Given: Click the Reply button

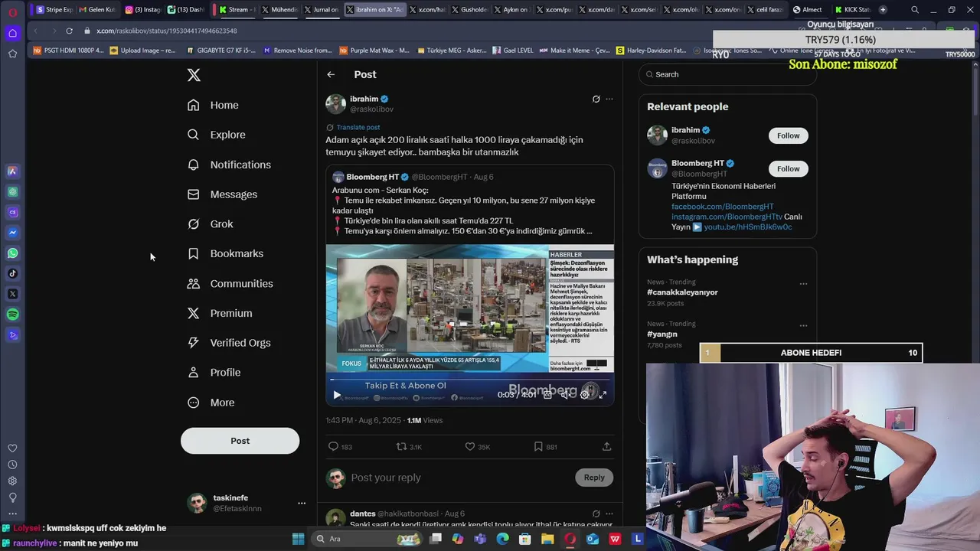Looking at the screenshot, I should tap(594, 478).
